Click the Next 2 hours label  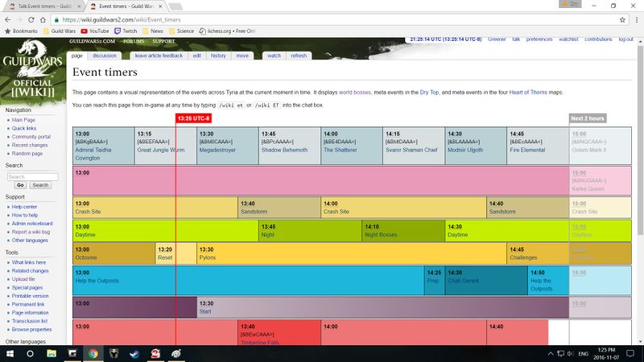588,118
